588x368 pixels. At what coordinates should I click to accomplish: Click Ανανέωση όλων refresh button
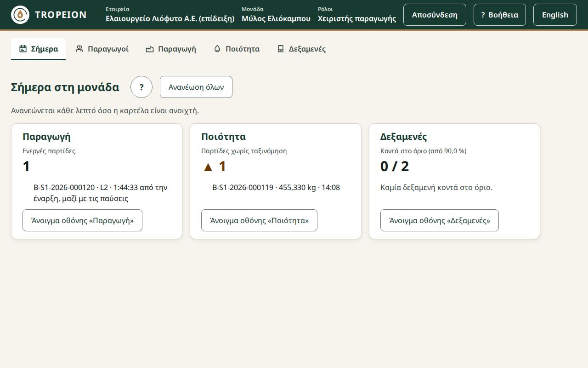(x=196, y=87)
